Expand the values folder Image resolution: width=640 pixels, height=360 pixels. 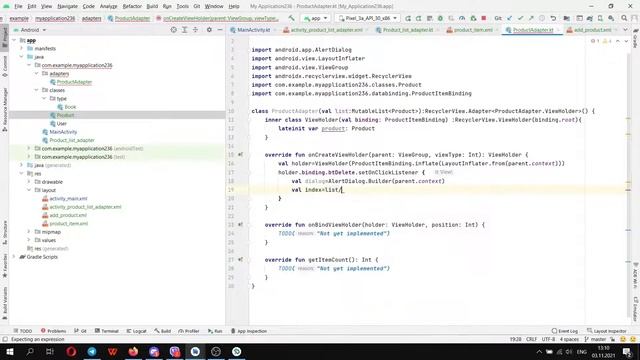[29, 240]
